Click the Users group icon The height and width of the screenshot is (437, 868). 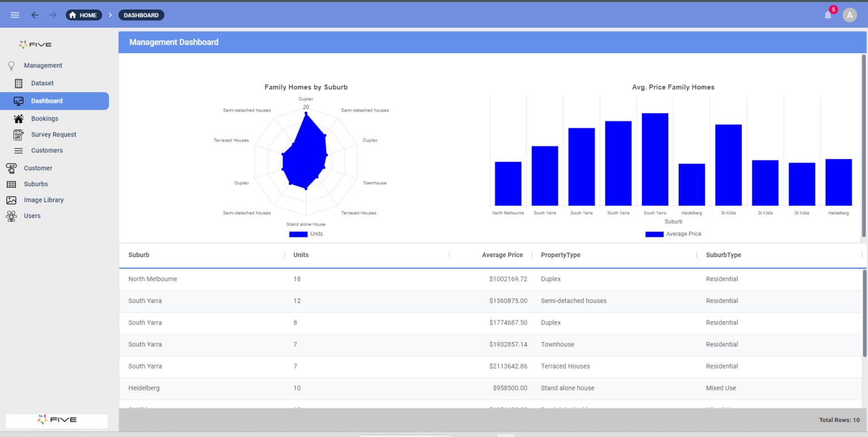click(18, 215)
